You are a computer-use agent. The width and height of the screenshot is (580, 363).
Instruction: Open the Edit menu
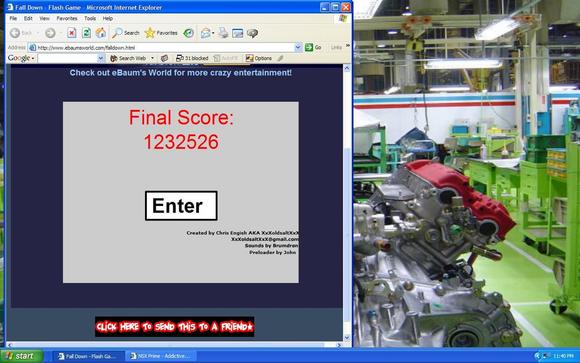click(x=28, y=18)
